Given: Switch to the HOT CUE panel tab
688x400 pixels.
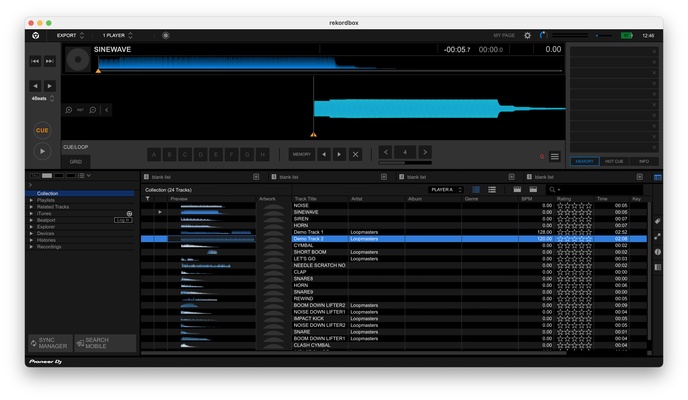Looking at the screenshot, I should 614,161.
